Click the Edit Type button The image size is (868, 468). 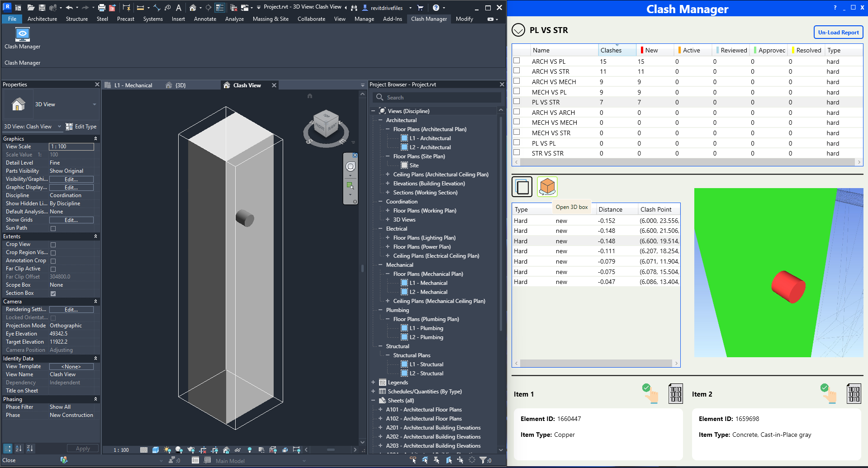pos(81,127)
